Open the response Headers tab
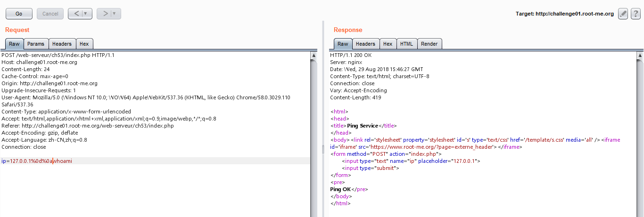644x217 pixels. pyautogui.click(x=365, y=44)
